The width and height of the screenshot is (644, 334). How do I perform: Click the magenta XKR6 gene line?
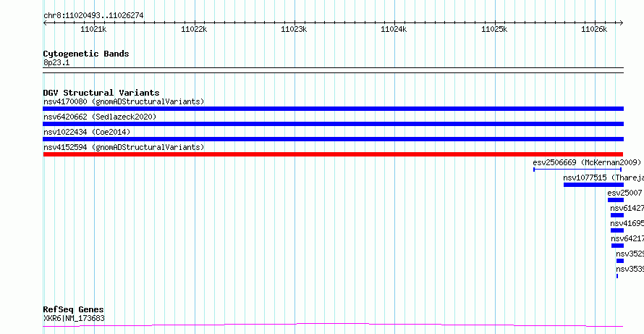click(333, 325)
